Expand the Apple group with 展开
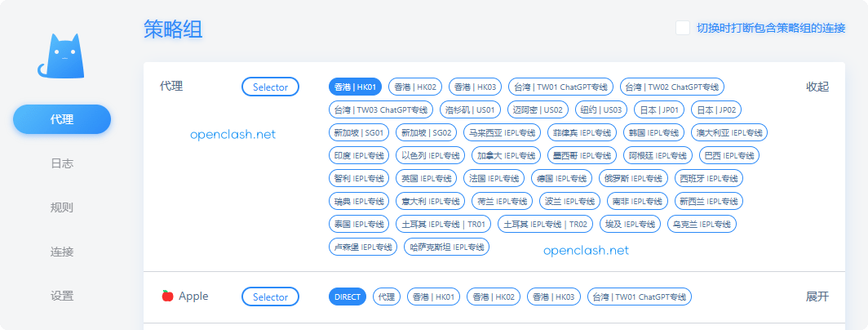The width and height of the screenshot is (868, 330). point(817,297)
